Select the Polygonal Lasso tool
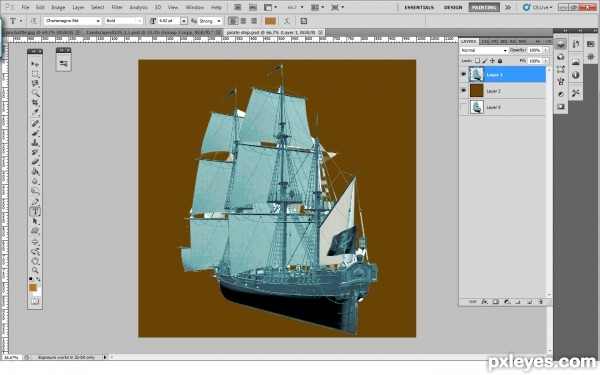Image resolution: width=600 pixels, height=375 pixels. (35, 83)
